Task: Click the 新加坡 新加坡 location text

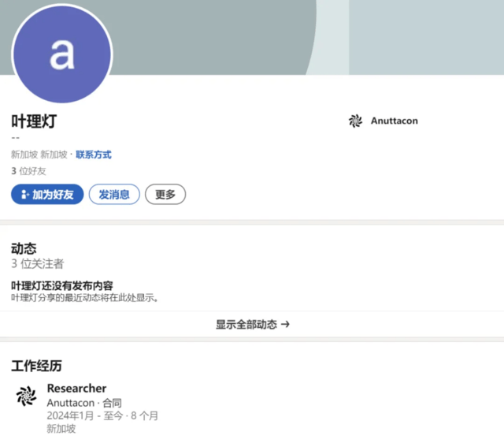Action: click(39, 154)
